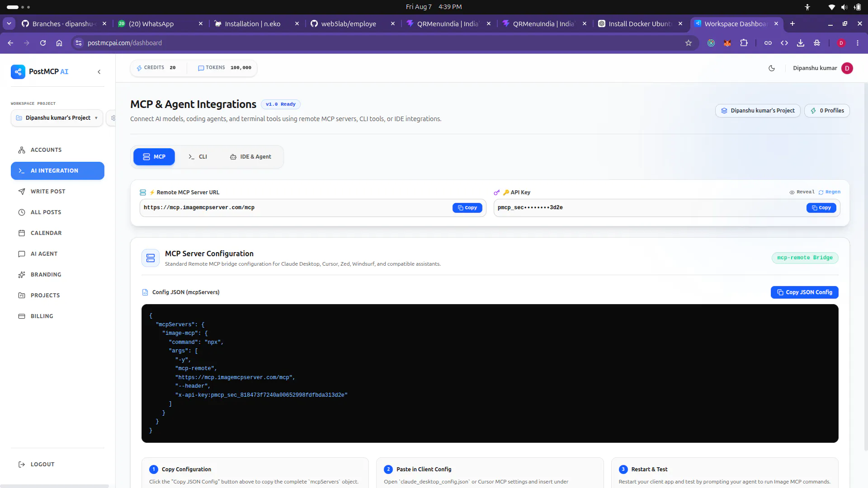Open the tab search dropdown arrow
This screenshot has height=488, width=868.
[9, 23]
